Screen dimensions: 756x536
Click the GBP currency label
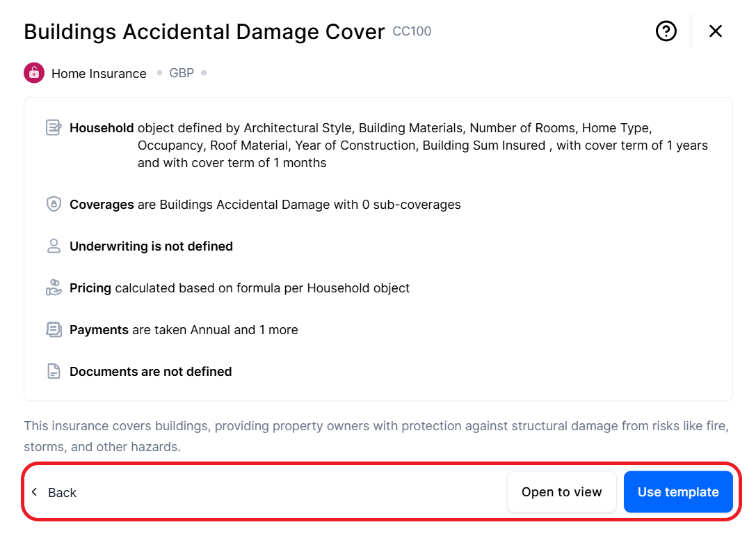[182, 73]
